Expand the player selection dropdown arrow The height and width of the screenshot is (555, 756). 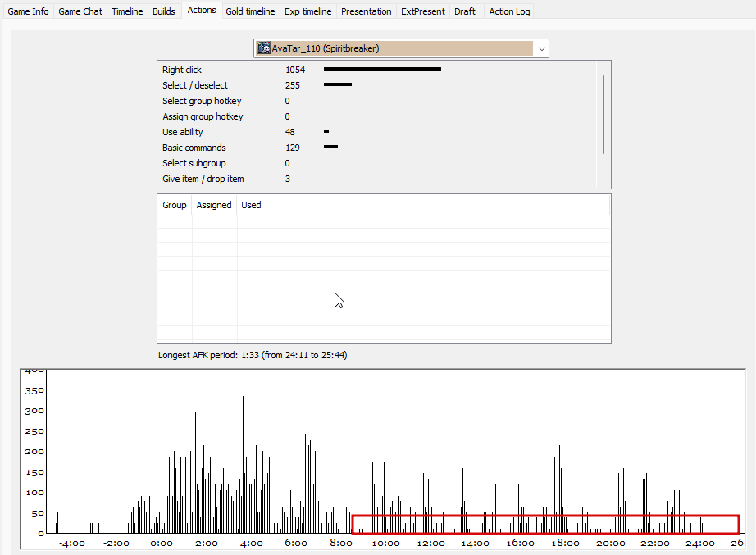coord(541,48)
